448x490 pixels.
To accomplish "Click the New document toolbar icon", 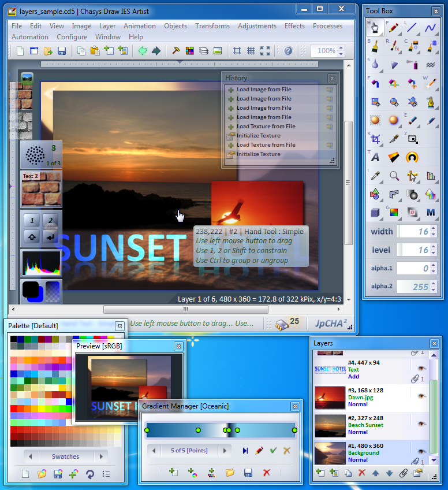I will 20,51.
